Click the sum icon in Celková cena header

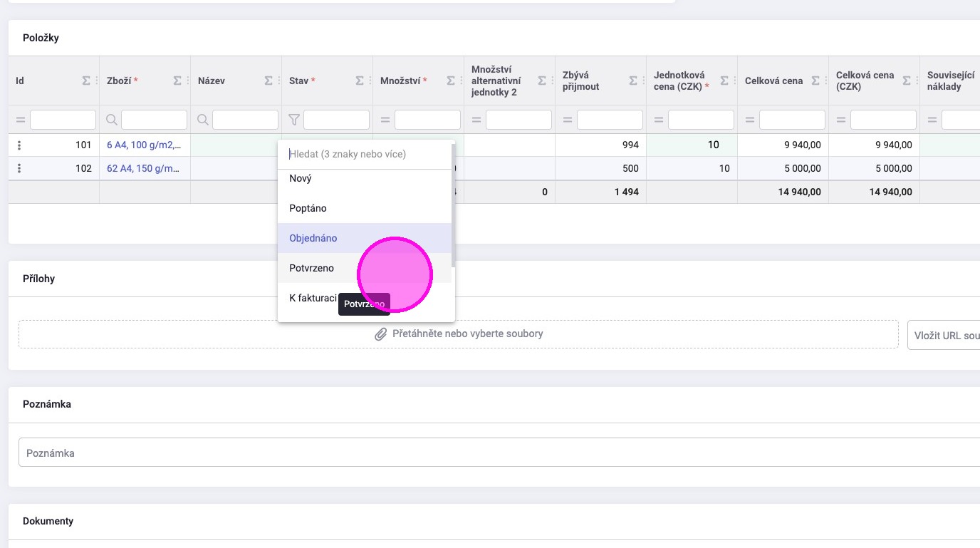(815, 81)
